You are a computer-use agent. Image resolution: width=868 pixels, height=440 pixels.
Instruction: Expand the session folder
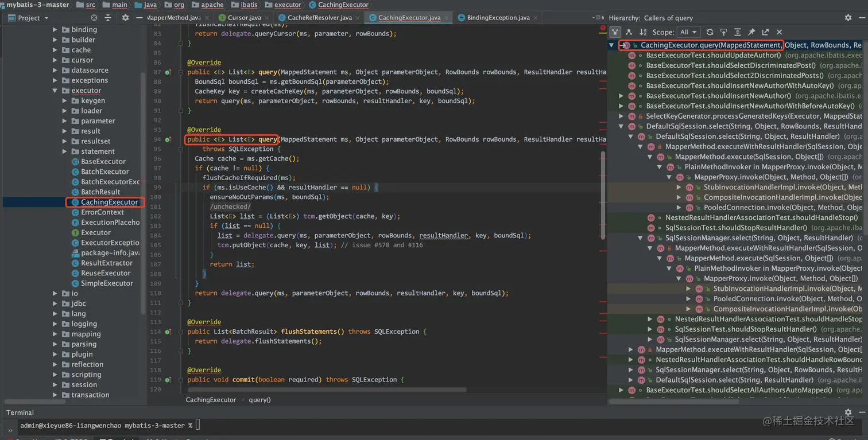[x=55, y=385]
